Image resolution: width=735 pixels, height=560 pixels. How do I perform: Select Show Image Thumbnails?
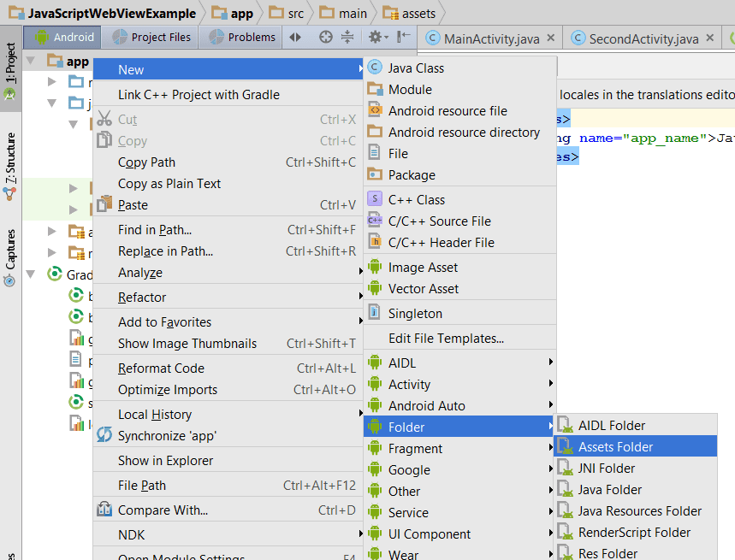228,344
